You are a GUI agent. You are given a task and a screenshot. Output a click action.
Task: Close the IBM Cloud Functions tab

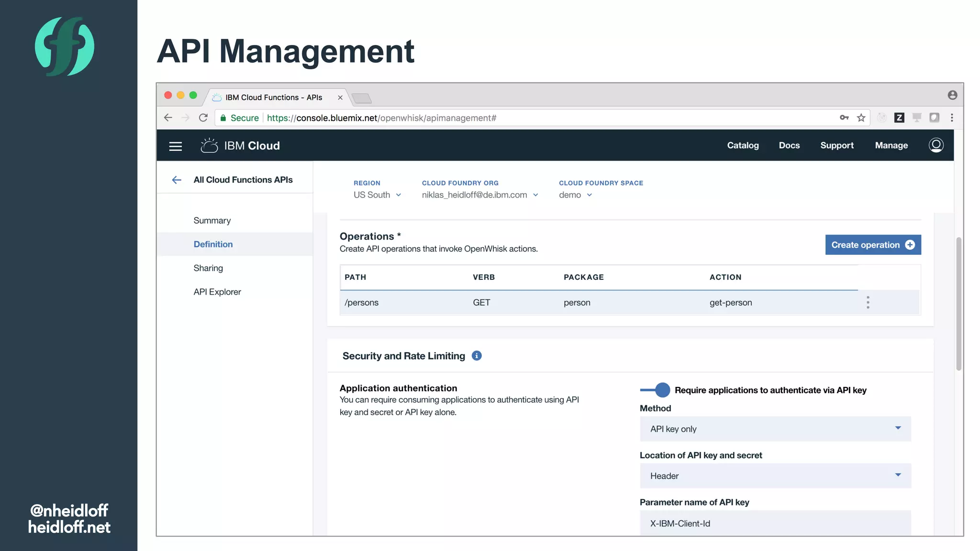click(340, 98)
